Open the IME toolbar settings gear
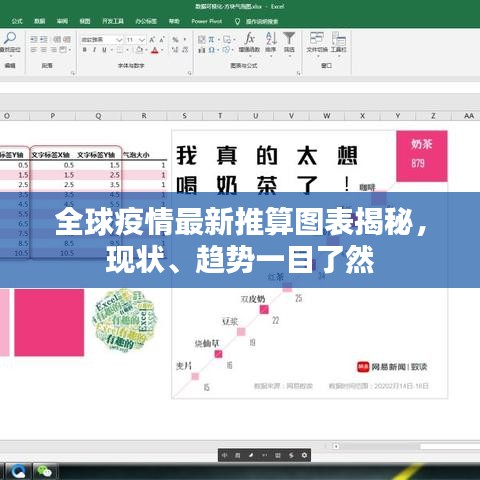 (x=304, y=455)
